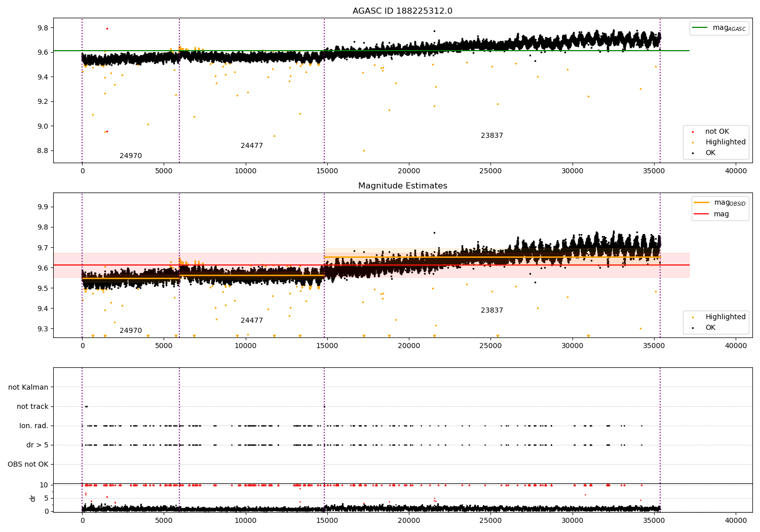Click the 'OBS not OK' axis label

(28, 465)
